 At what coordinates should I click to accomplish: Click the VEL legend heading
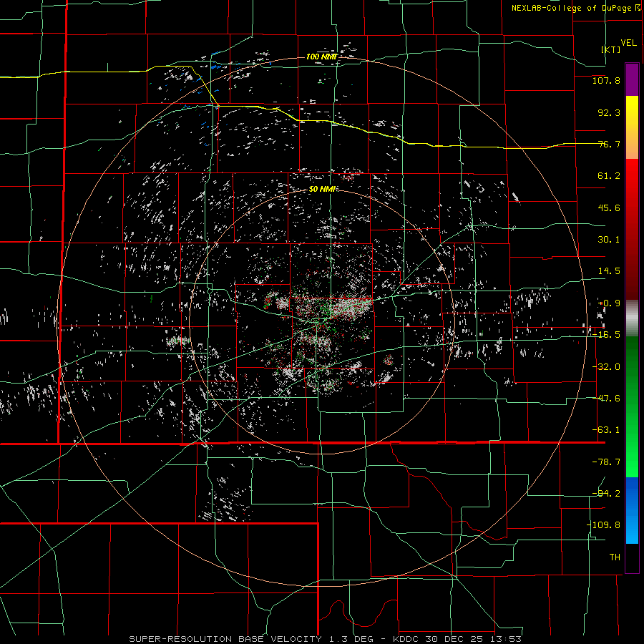(x=628, y=43)
